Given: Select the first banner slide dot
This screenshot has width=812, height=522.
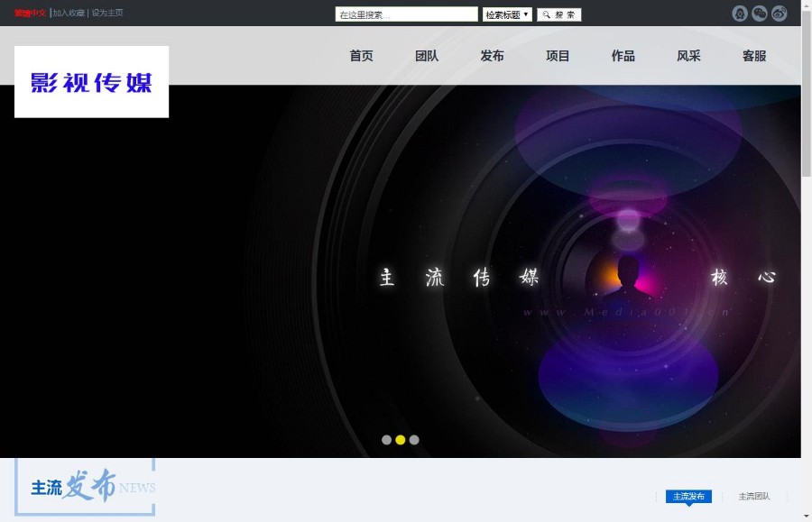Looking at the screenshot, I should [386, 440].
